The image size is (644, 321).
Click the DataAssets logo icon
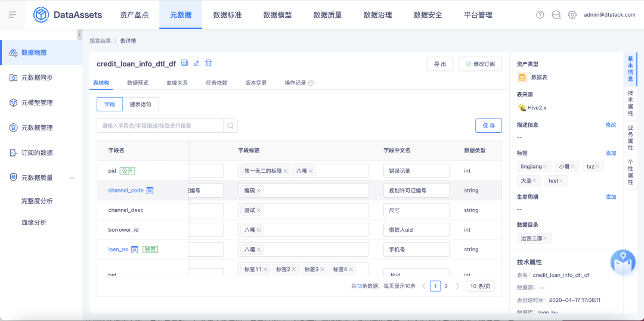click(x=41, y=15)
